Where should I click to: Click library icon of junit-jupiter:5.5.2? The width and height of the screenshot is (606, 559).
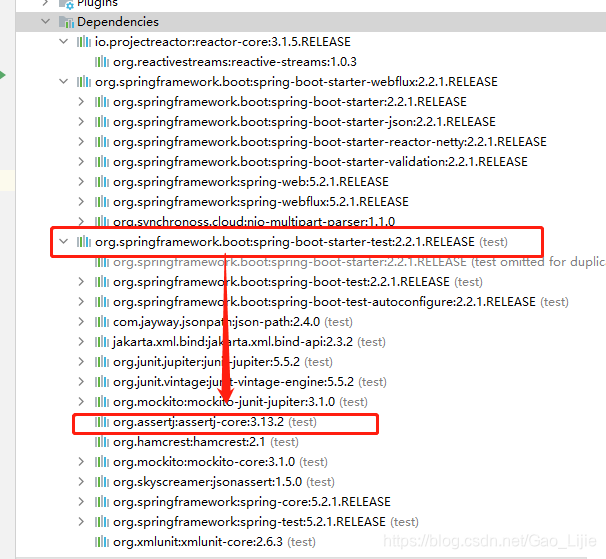point(102,362)
